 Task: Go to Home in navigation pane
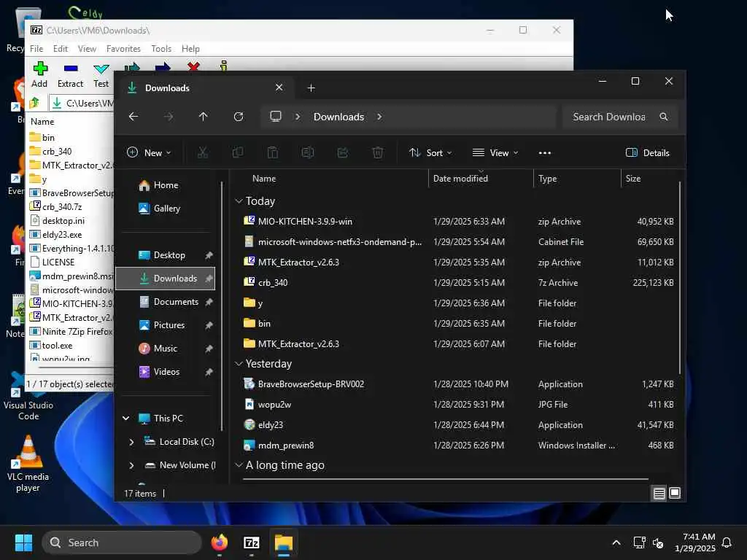[x=166, y=185]
